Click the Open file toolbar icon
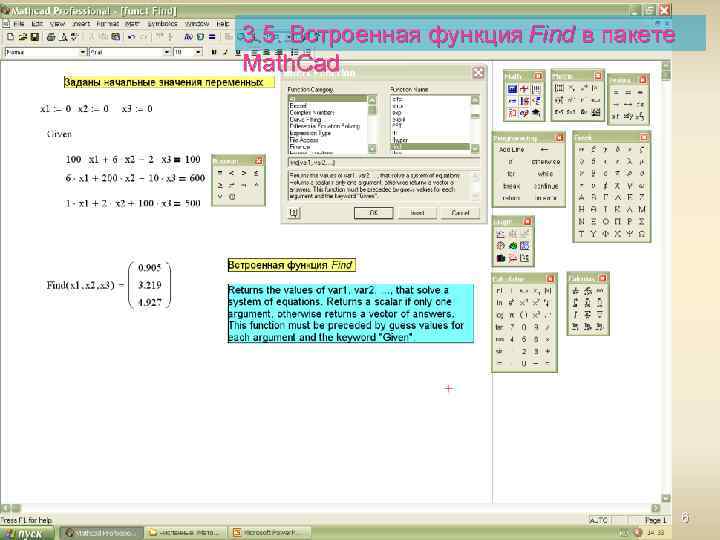Screen dimensions: 720x540 22,37
